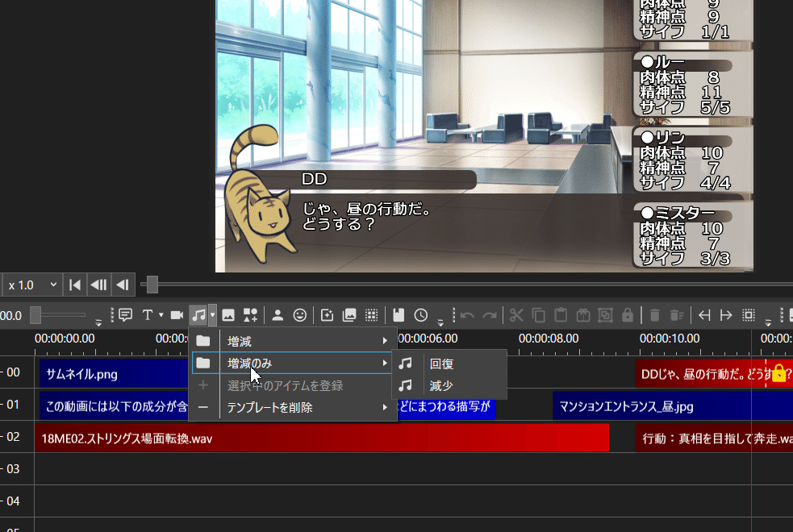793x532 pixels.
Task: Click the 00:00:06.00 mark on the ruler
Action: click(428, 339)
